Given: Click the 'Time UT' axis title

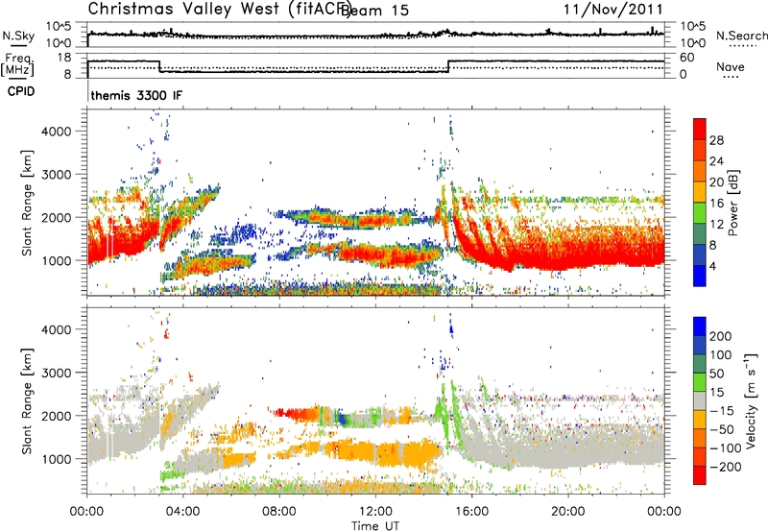Looking at the screenshot, I should (375, 526).
